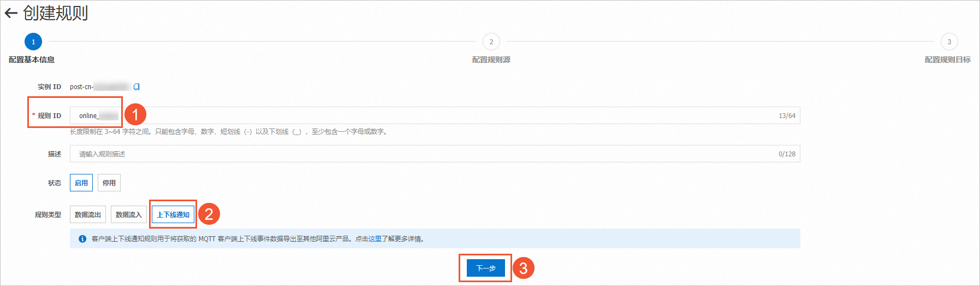Click the 描述 description input field
Screen dimensions: 980x286
pos(435,154)
